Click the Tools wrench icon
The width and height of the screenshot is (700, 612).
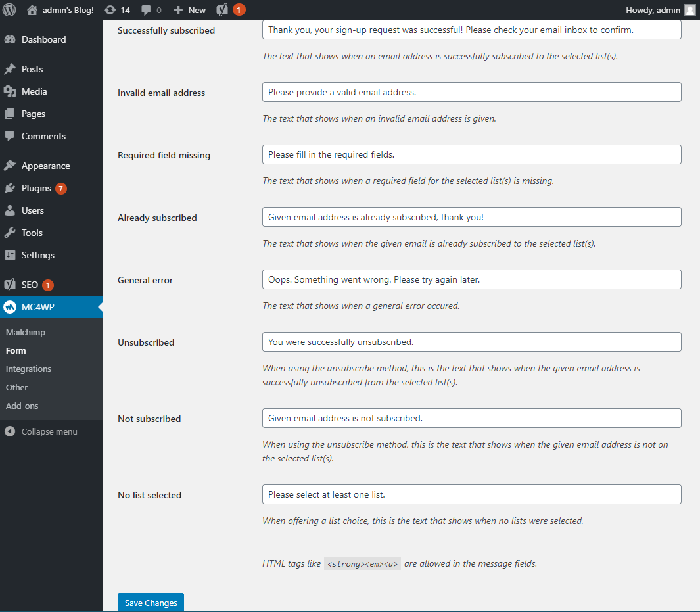[10, 233]
